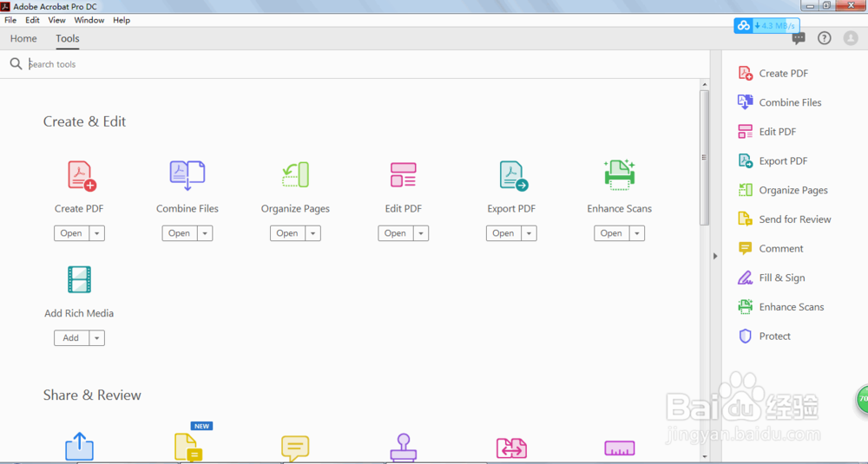Viewport: 868px width, 464px height.
Task: Switch to the Home tab
Action: pos(23,39)
